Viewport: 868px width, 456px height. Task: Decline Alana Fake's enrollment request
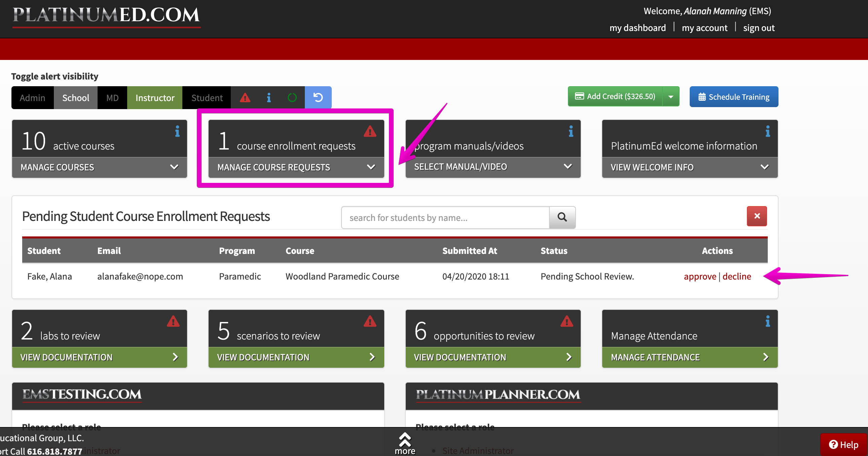(x=736, y=276)
